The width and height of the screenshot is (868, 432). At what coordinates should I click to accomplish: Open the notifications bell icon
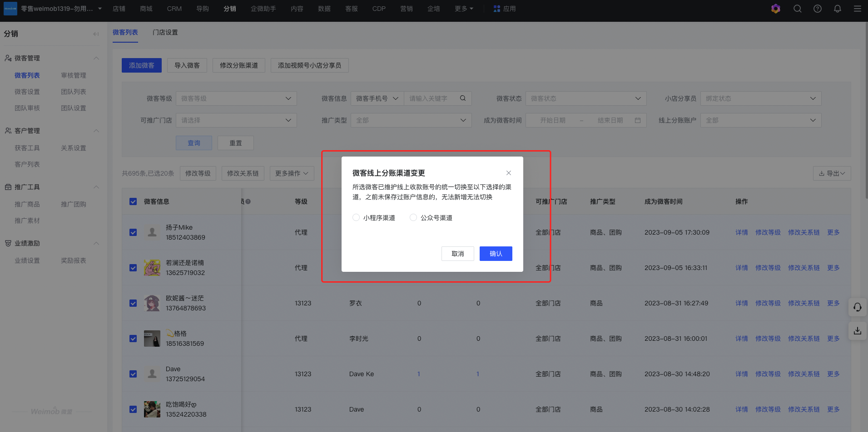pyautogui.click(x=837, y=9)
